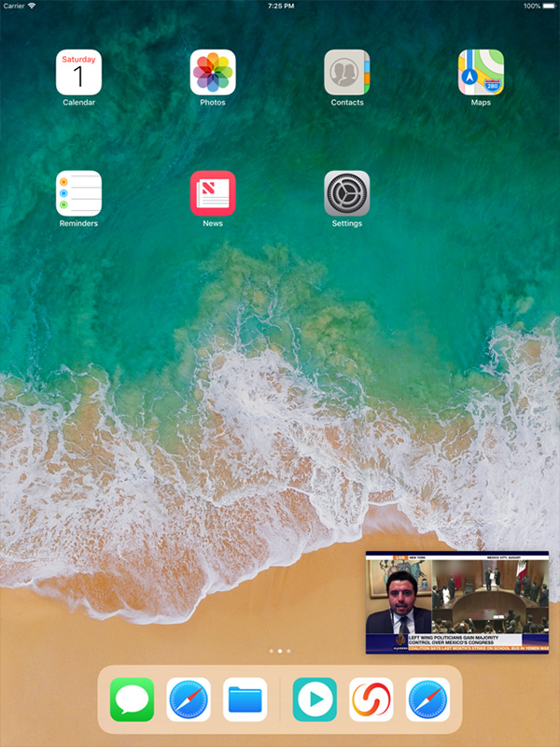The height and width of the screenshot is (747, 560).
Task: Tap the first home screen page dot
Action: coord(271,650)
